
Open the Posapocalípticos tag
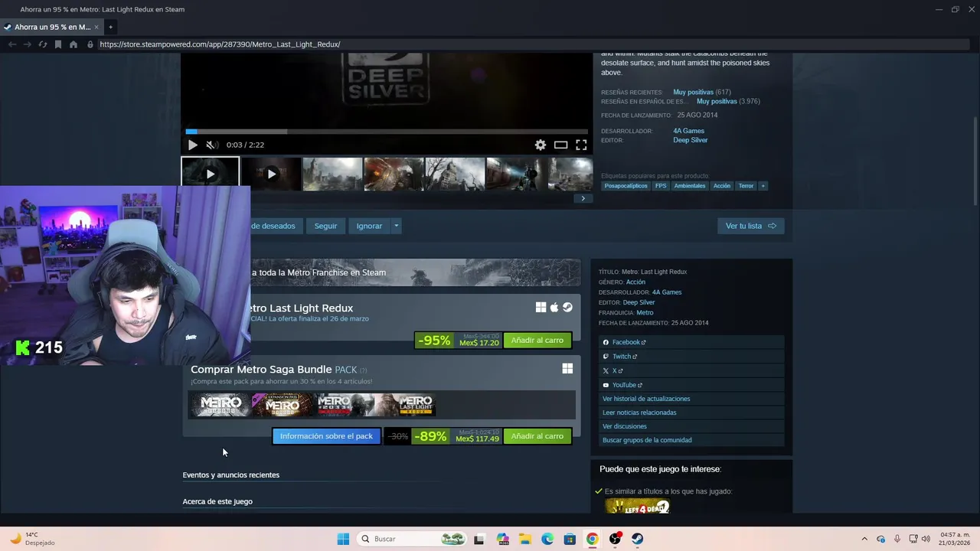pyautogui.click(x=626, y=186)
